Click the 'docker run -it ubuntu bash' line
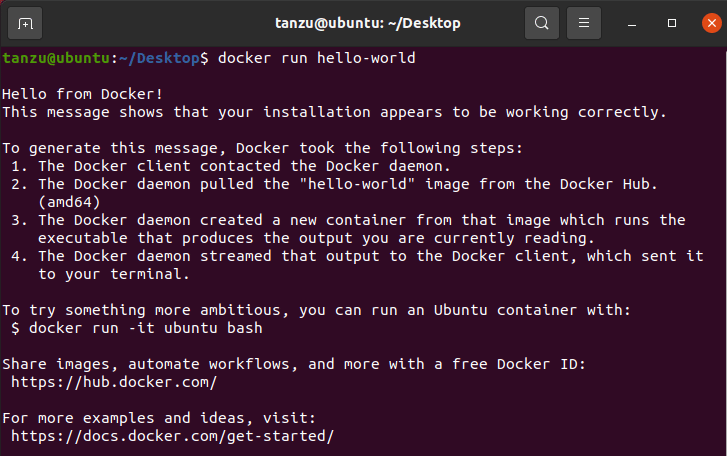This screenshot has width=727, height=456. tap(137, 329)
